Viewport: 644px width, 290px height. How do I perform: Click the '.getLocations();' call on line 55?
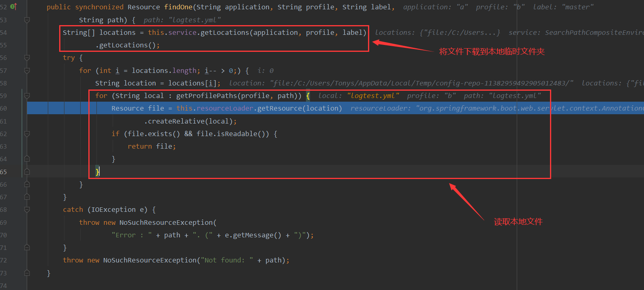tap(128, 45)
